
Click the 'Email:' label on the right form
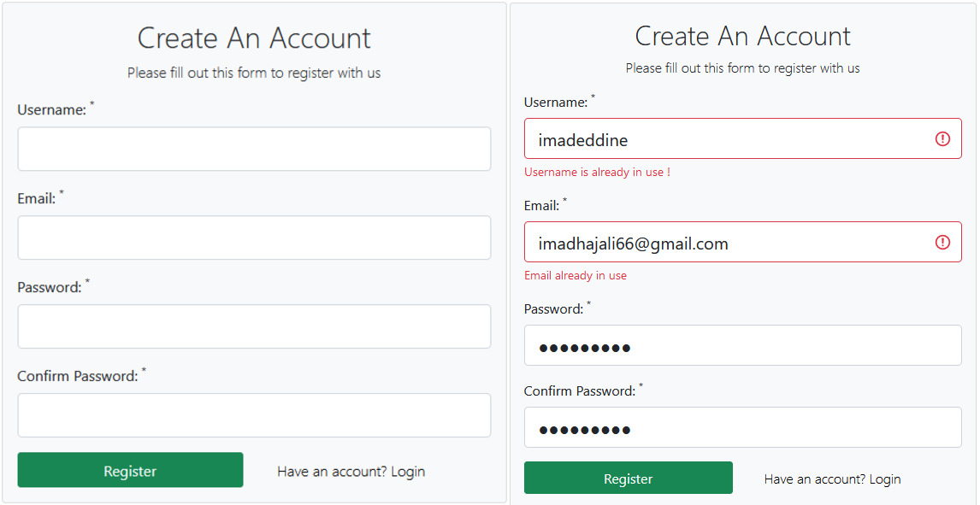coord(539,205)
